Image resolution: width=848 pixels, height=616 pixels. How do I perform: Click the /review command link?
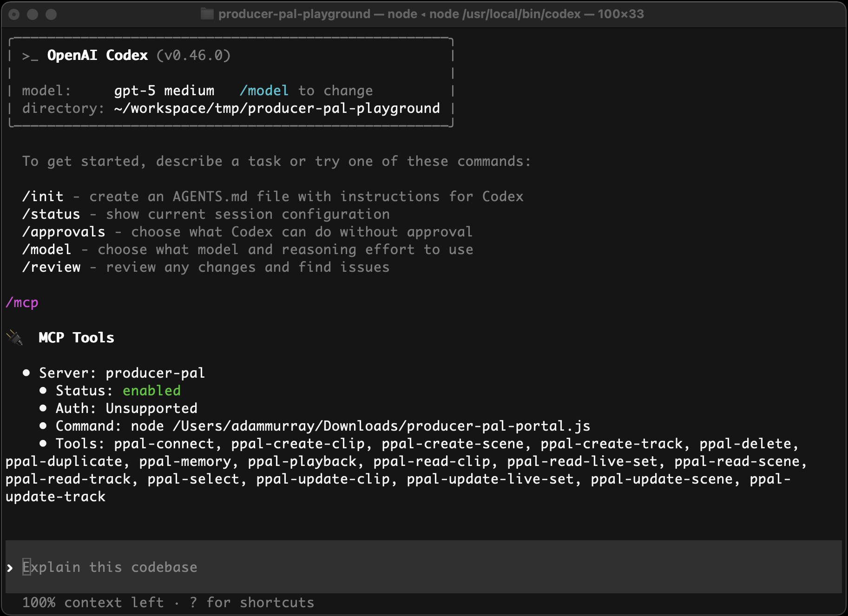click(x=51, y=267)
